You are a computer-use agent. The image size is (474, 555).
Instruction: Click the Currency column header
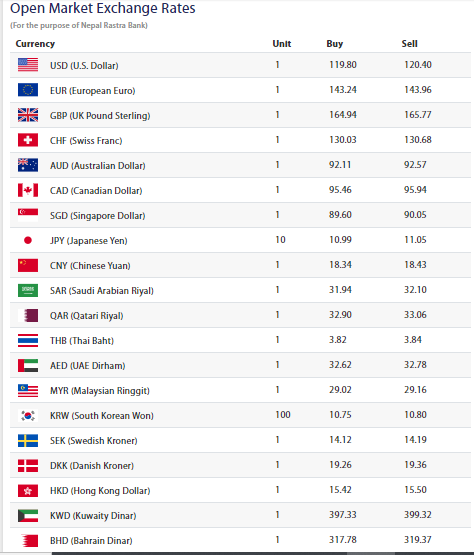[35, 44]
